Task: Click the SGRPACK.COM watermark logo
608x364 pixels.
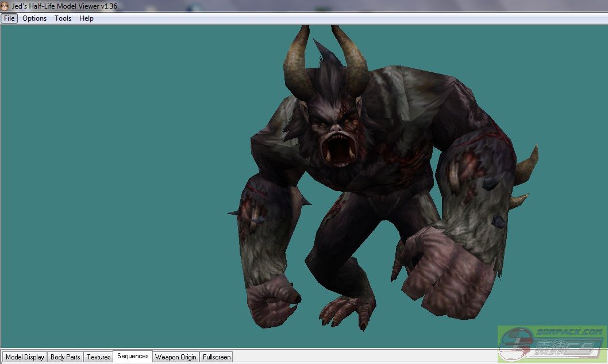Action: click(x=552, y=343)
